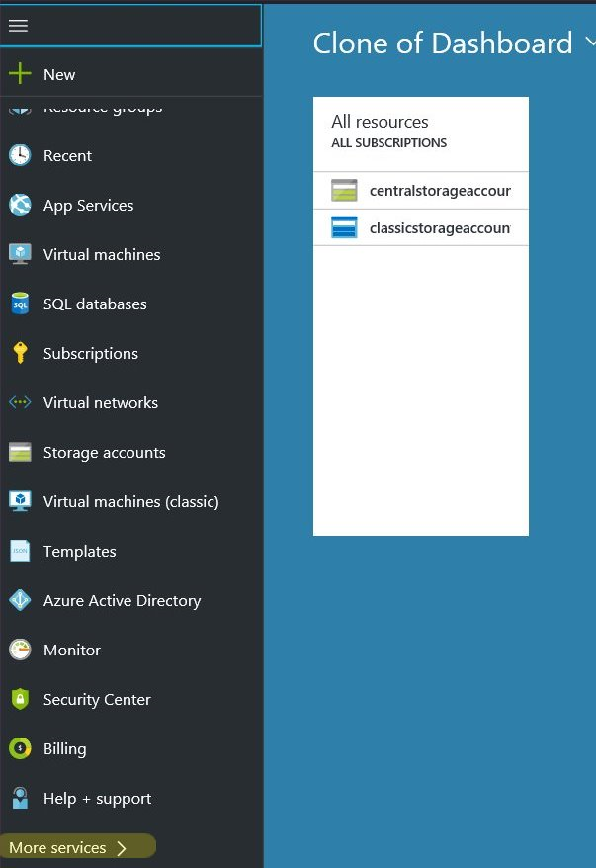Click the Subscriptions key icon
Screen dimensions: 596x868
pyautogui.click(x=20, y=353)
